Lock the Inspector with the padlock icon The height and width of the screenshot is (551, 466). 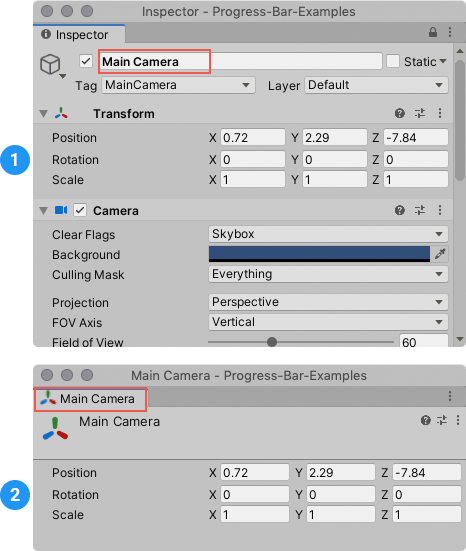(x=433, y=32)
